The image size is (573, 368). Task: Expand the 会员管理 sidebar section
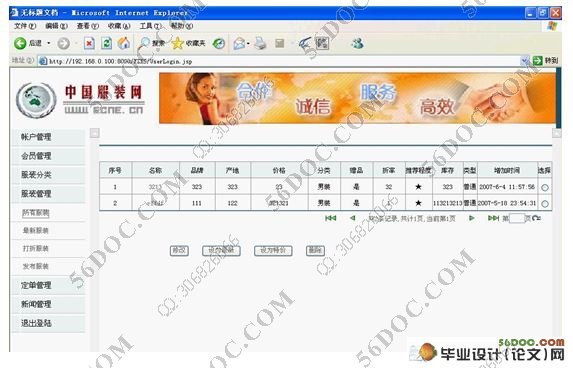pyautogui.click(x=48, y=156)
